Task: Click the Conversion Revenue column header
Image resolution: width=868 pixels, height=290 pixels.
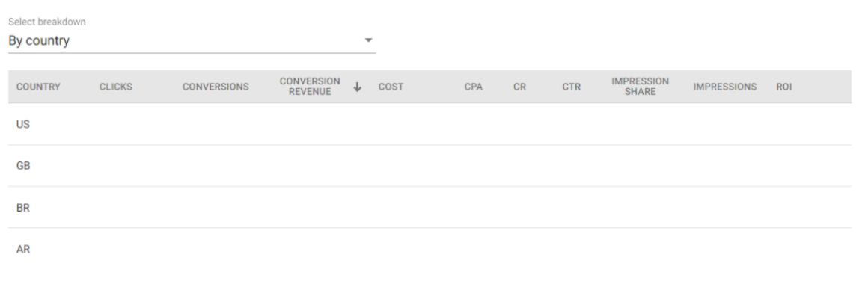Action: pos(310,87)
